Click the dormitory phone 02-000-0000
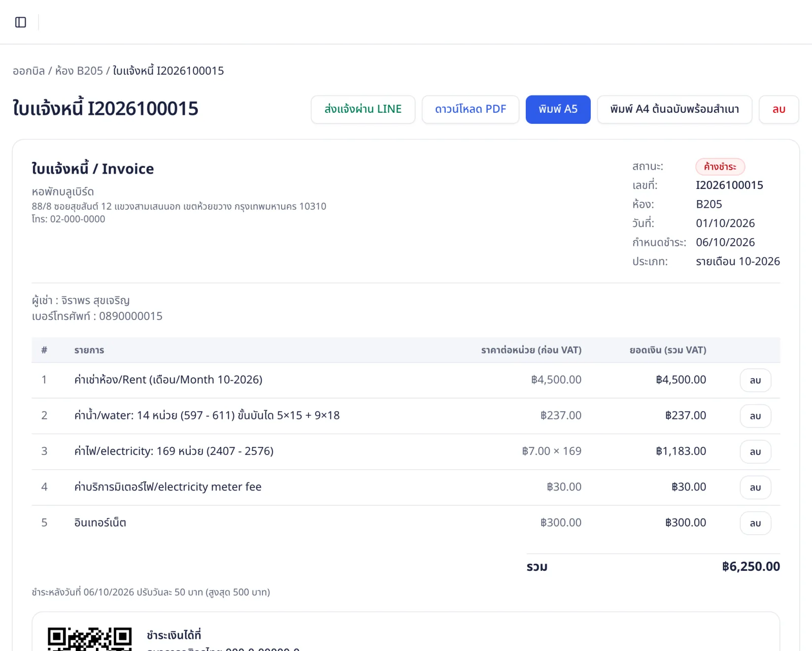The image size is (812, 651). pos(78,219)
